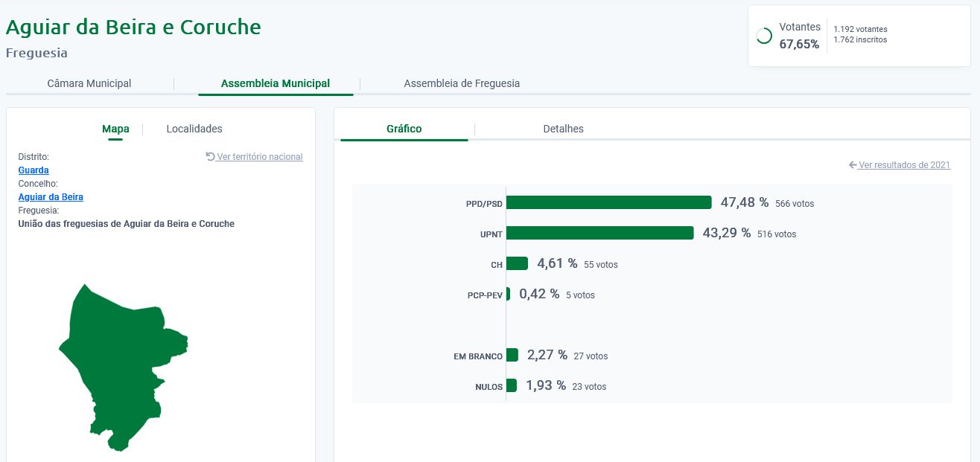View results from 2021 link
The width and height of the screenshot is (980, 462).
click(904, 165)
